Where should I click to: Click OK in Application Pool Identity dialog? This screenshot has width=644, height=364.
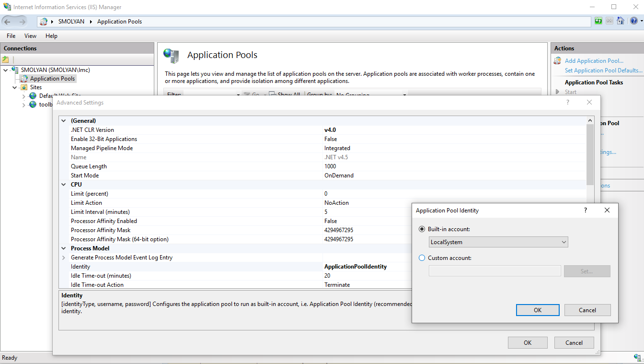(x=538, y=310)
